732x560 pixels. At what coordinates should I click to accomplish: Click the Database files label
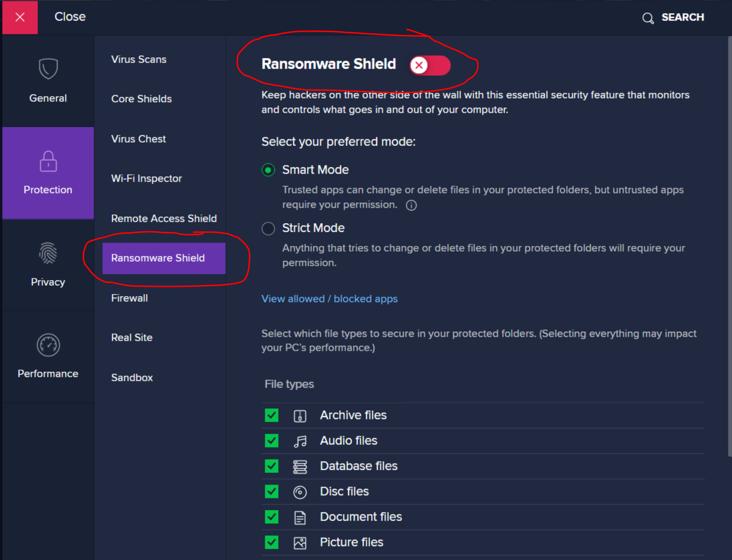pyautogui.click(x=359, y=466)
